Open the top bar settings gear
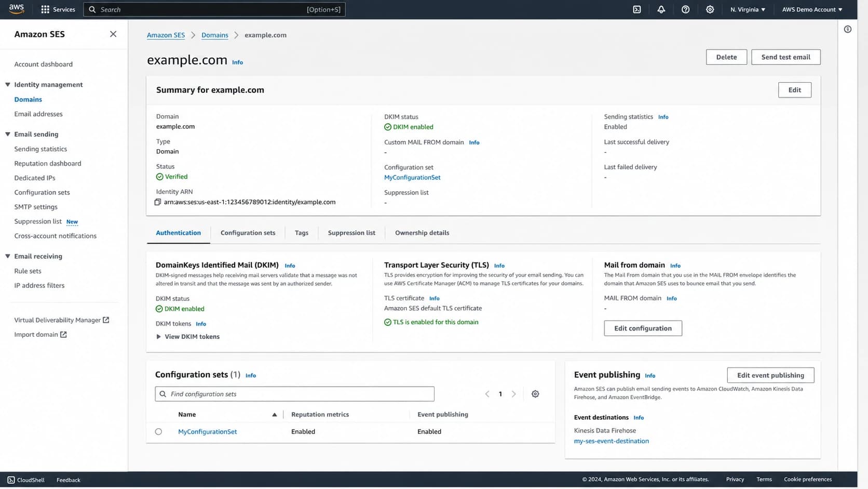The image size is (868, 489). pyautogui.click(x=710, y=9)
